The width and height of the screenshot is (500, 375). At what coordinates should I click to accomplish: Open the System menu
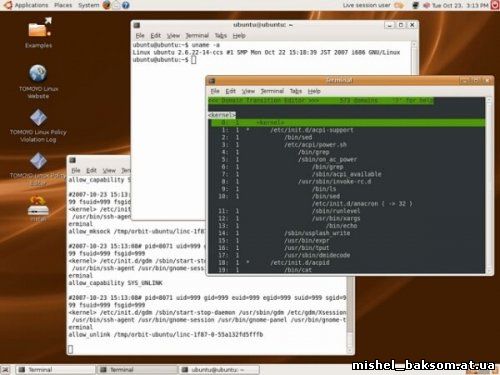coord(88,5)
